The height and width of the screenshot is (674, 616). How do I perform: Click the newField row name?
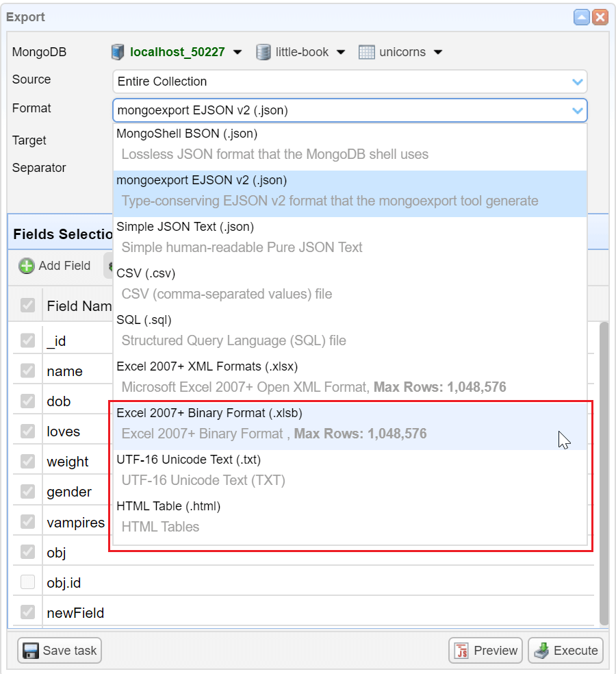pyautogui.click(x=75, y=613)
